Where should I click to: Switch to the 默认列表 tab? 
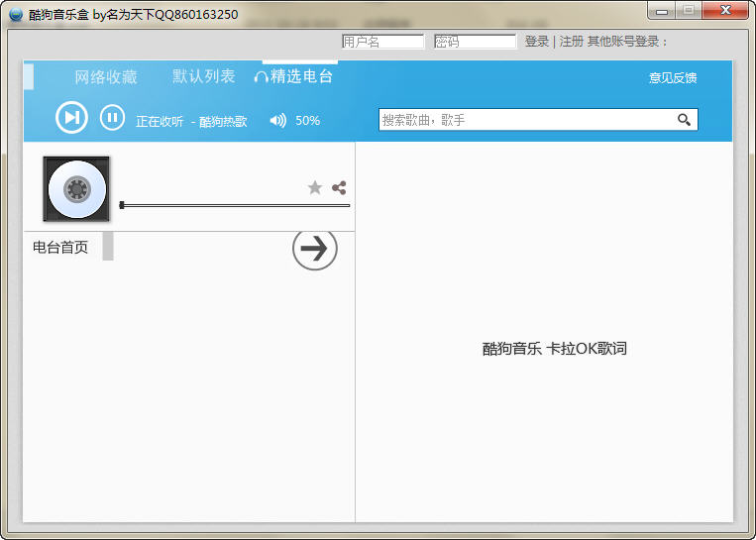pos(203,76)
